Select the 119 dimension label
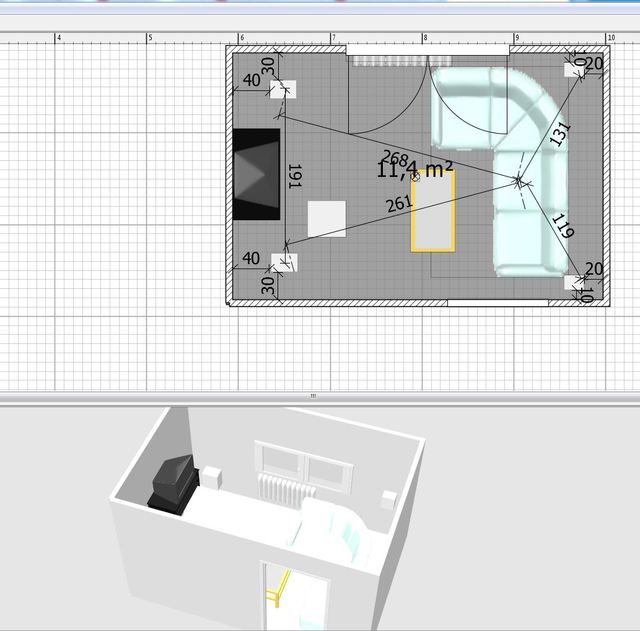The width and height of the screenshot is (640, 631). [562, 225]
